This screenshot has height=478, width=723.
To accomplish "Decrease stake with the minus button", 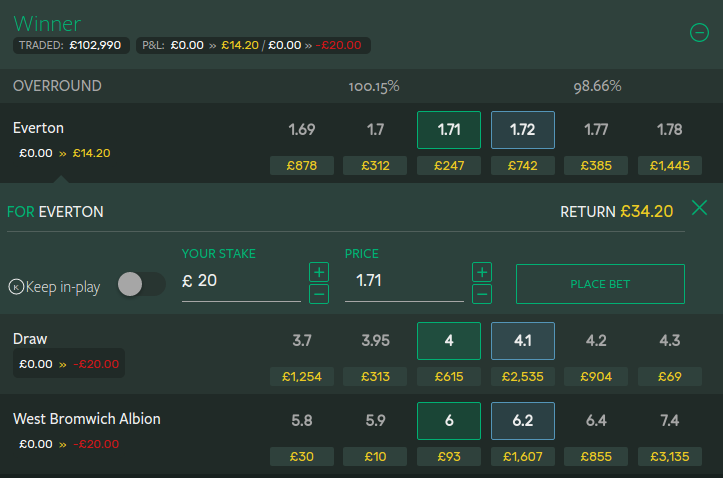I will coord(319,294).
